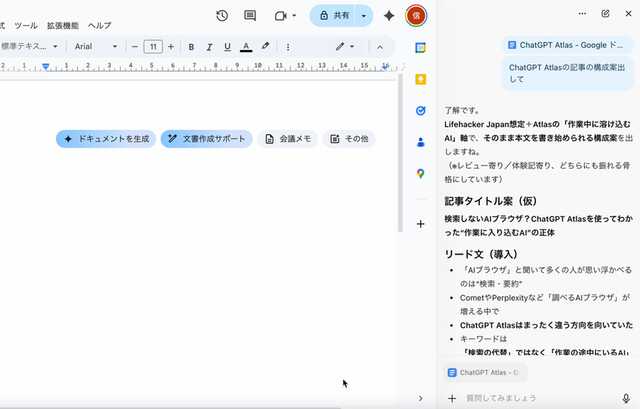Open Google Calendar in side panel
Image resolution: width=640 pixels, height=409 pixels.
coord(421,47)
